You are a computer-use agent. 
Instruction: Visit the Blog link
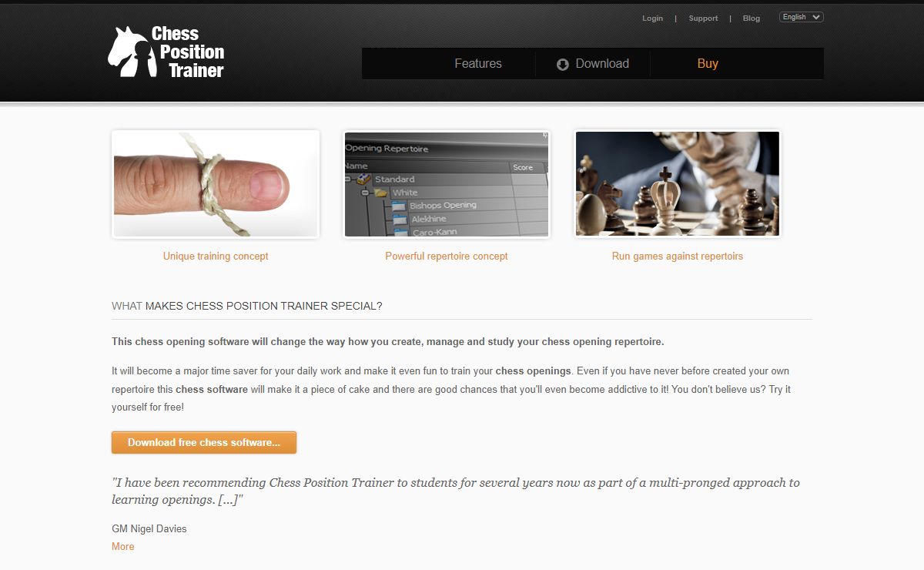pos(752,18)
